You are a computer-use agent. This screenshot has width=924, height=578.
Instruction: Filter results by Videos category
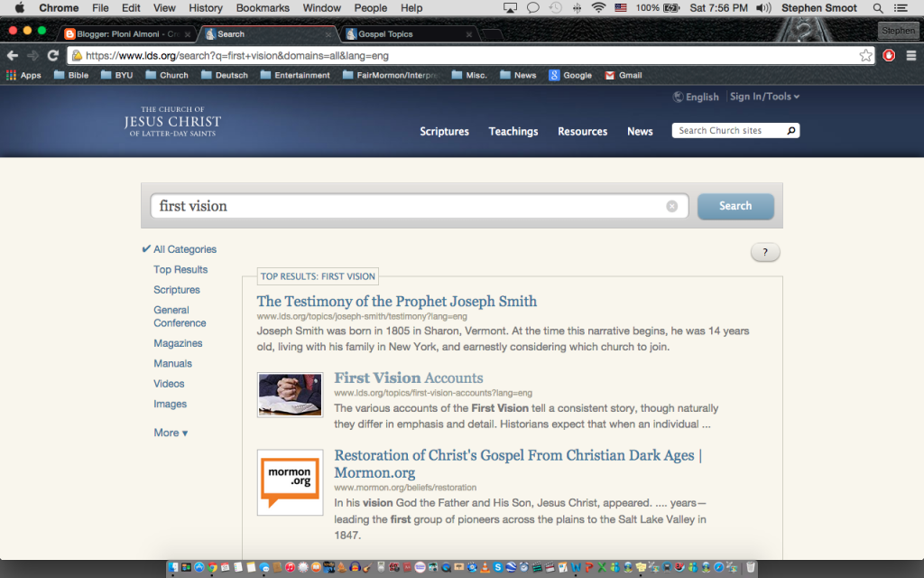tap(169, 383)
